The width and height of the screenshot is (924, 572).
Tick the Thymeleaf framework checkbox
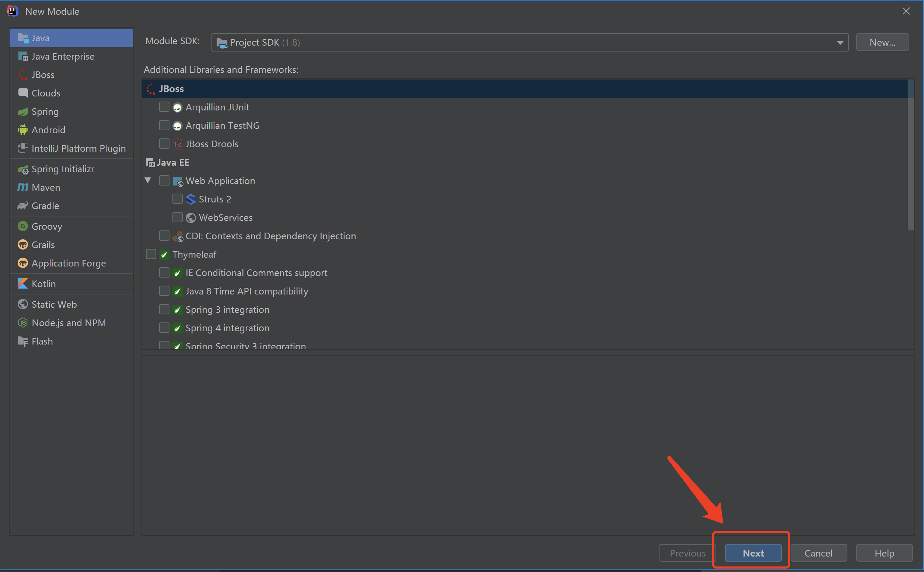click(x=151, y=254)
